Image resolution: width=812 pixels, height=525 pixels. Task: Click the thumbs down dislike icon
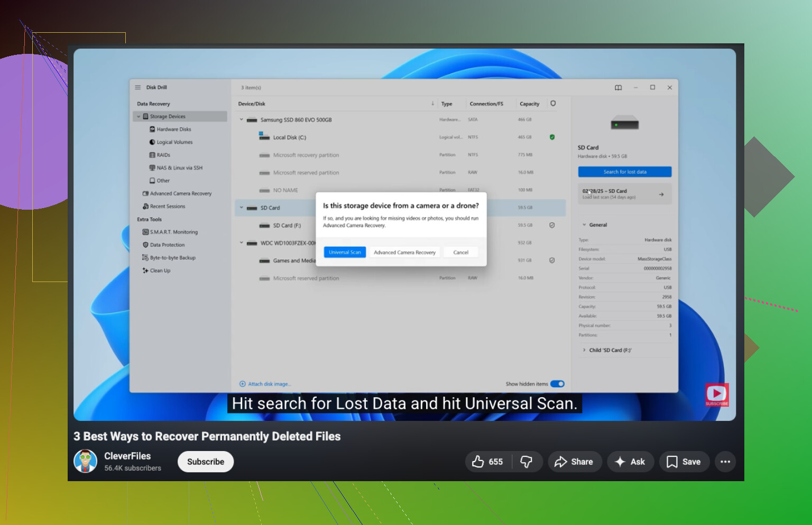(527, 462)
